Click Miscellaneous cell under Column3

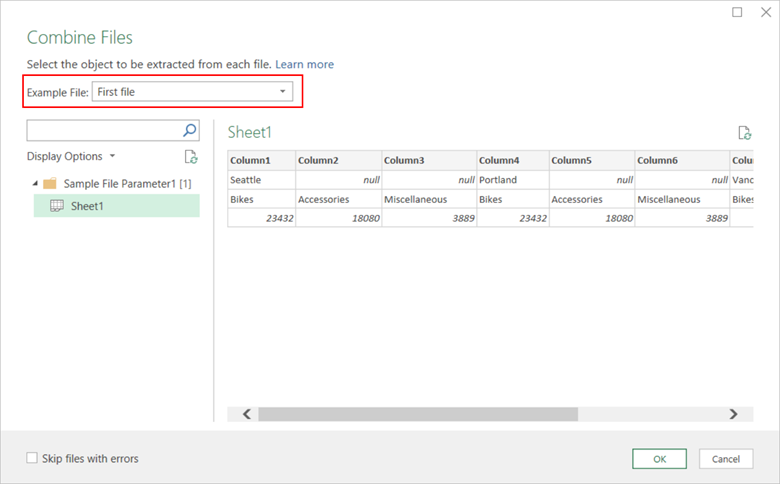[x=429, y=199]
